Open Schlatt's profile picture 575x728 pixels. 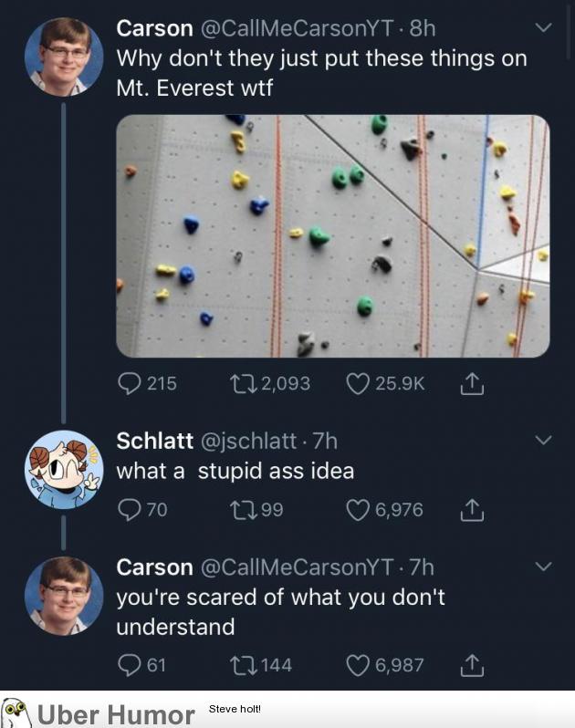click(x=63, y=470)
